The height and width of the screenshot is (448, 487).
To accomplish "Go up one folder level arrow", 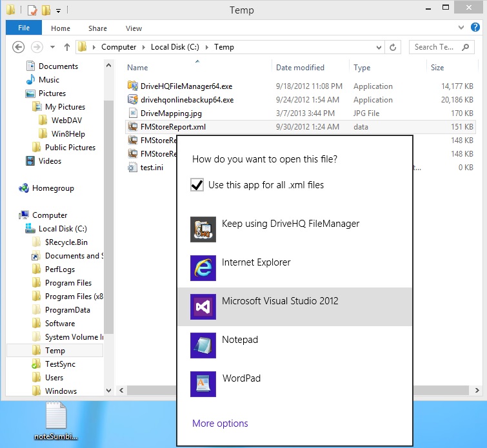I will tap(67, 47).
